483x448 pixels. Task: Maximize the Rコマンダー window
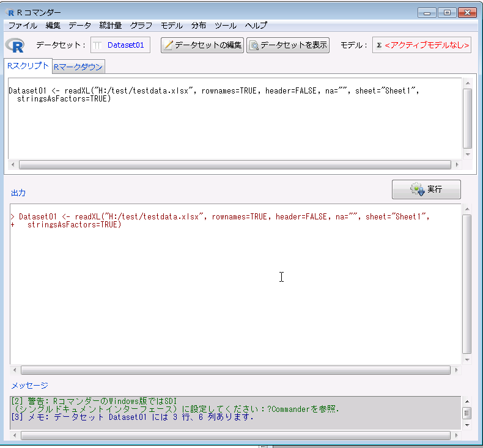[447, 13]
